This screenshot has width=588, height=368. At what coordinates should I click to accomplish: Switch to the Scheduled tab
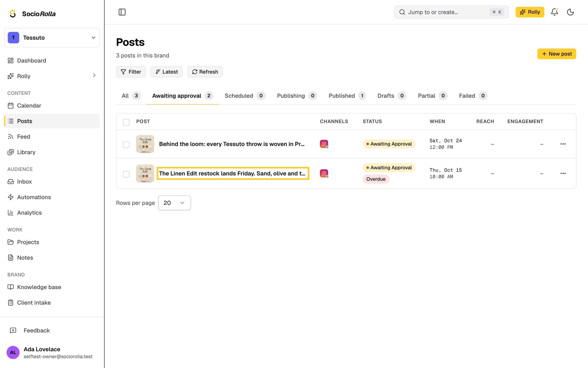pos(245,96)
